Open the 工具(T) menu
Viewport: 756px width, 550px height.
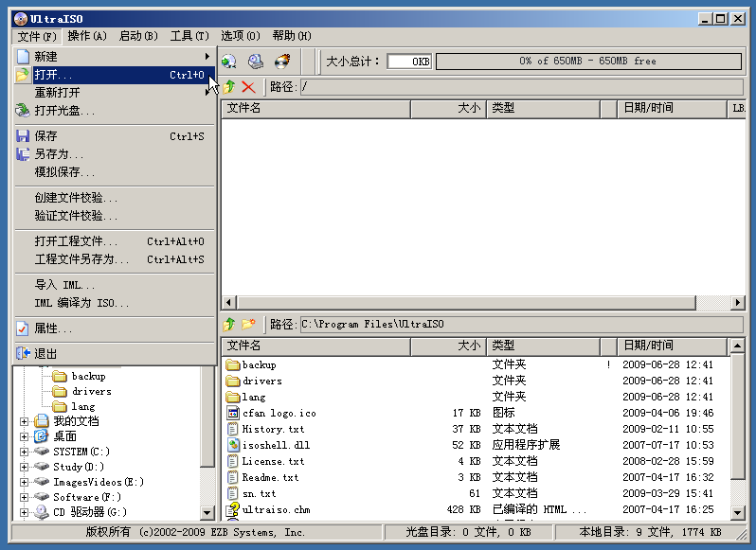(x=189, y=36)
